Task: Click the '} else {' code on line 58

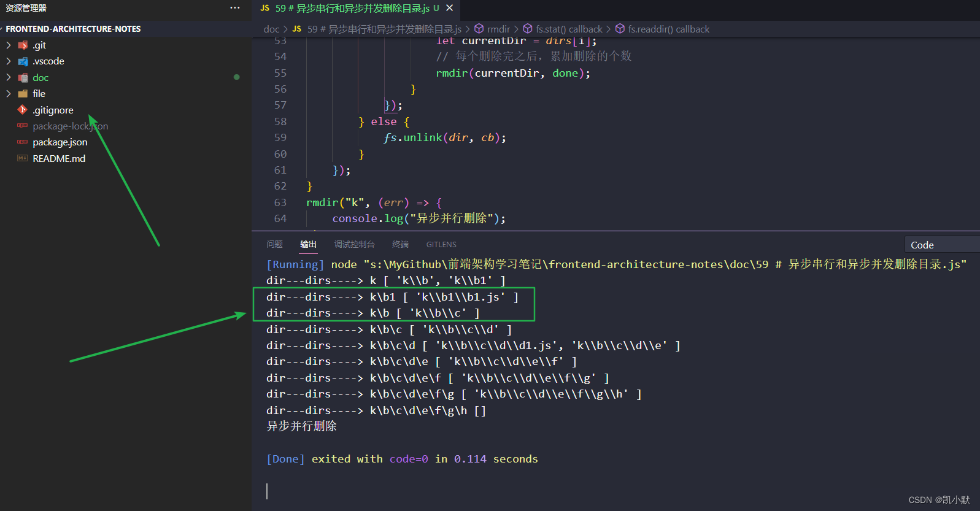Action: 384,121
